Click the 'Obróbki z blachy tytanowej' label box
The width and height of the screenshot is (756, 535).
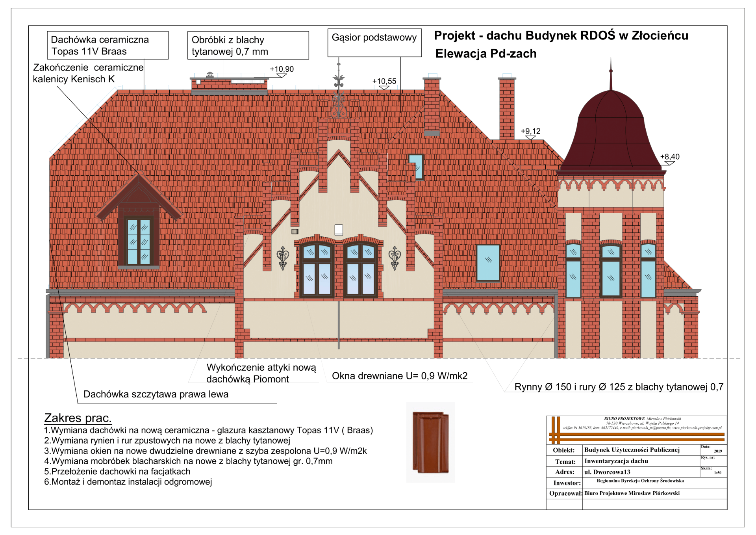248,45
